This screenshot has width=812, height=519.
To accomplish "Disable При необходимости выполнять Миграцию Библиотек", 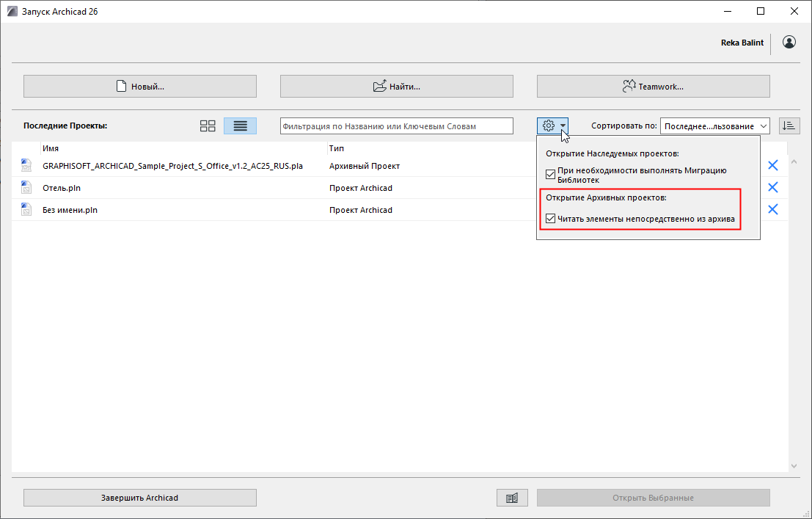I will (550, 174).
